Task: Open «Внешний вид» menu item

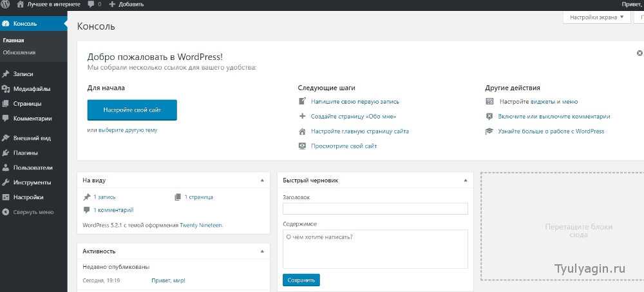Action: tap(32, 138)
